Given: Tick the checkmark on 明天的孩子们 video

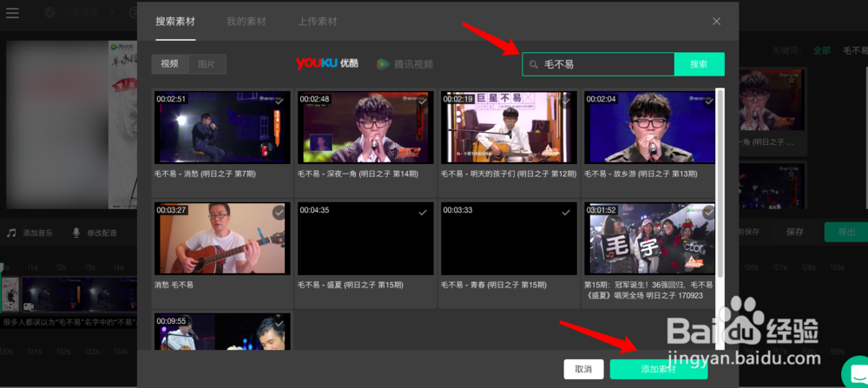Looking at the screenshot, I should coord(566,102).
